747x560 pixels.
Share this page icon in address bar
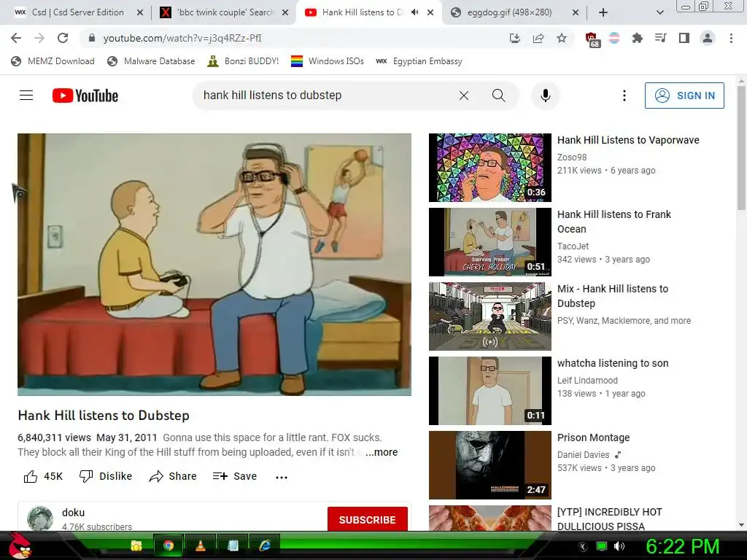pos(538,38)
